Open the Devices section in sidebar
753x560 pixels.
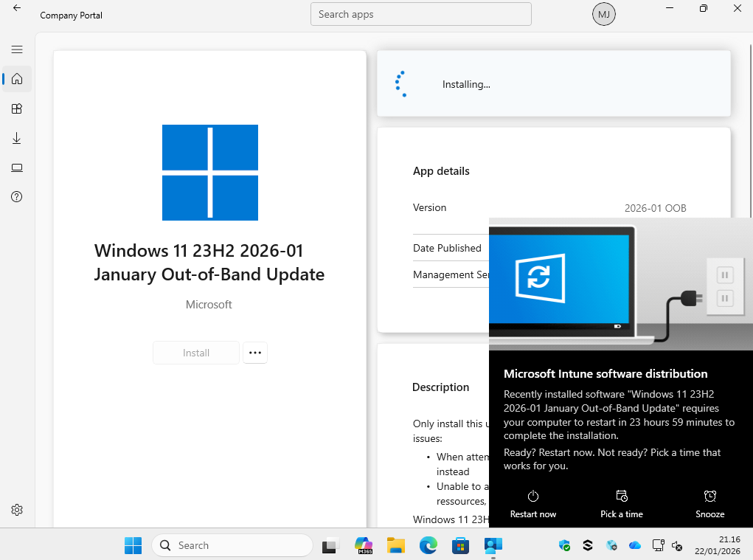click(17, 168)
